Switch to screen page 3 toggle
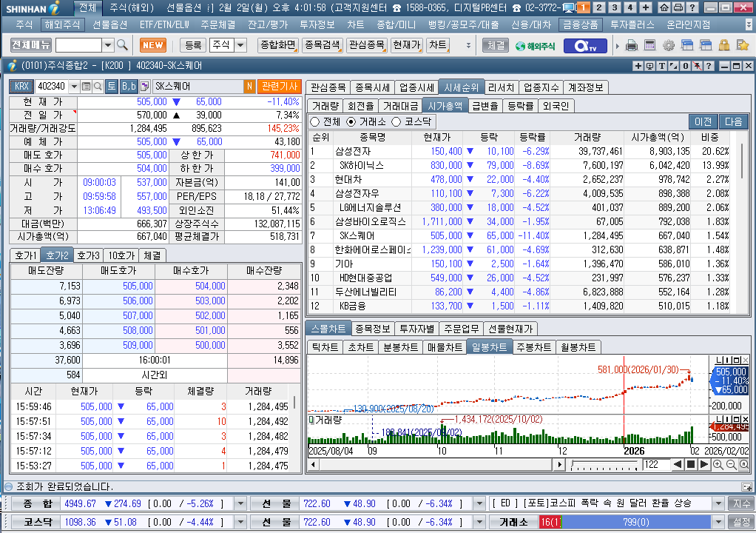Viewport: 756px width, 533px height. point(614,7)
